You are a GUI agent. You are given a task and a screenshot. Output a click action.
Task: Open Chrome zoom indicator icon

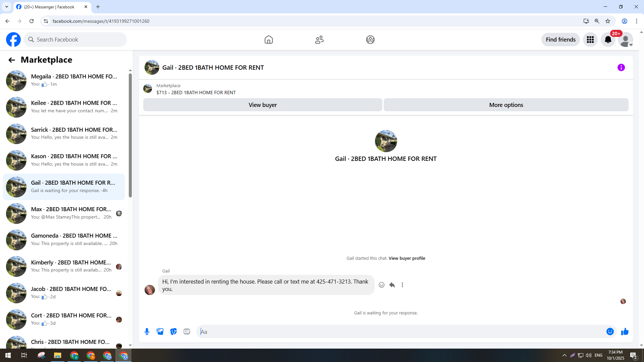(597, 21)
